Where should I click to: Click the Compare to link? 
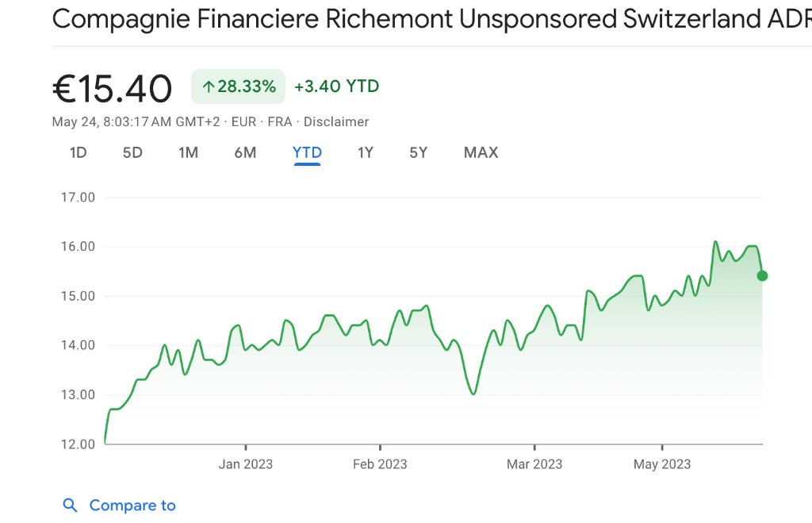[132, 506]
